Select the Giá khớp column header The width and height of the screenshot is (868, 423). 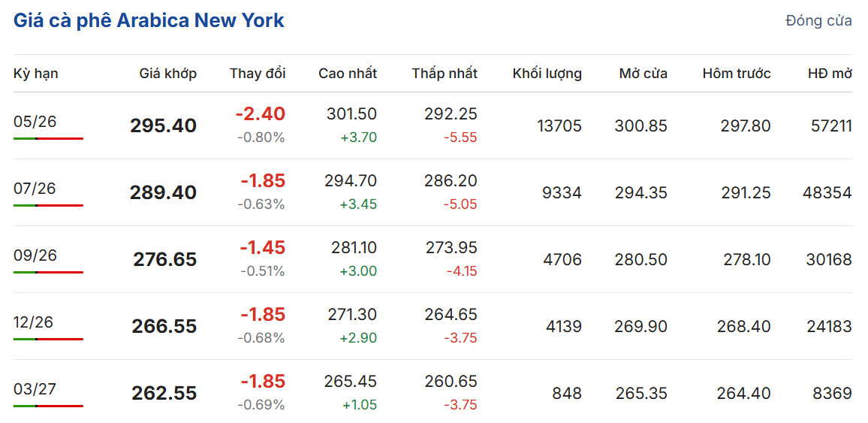[168, 74]
